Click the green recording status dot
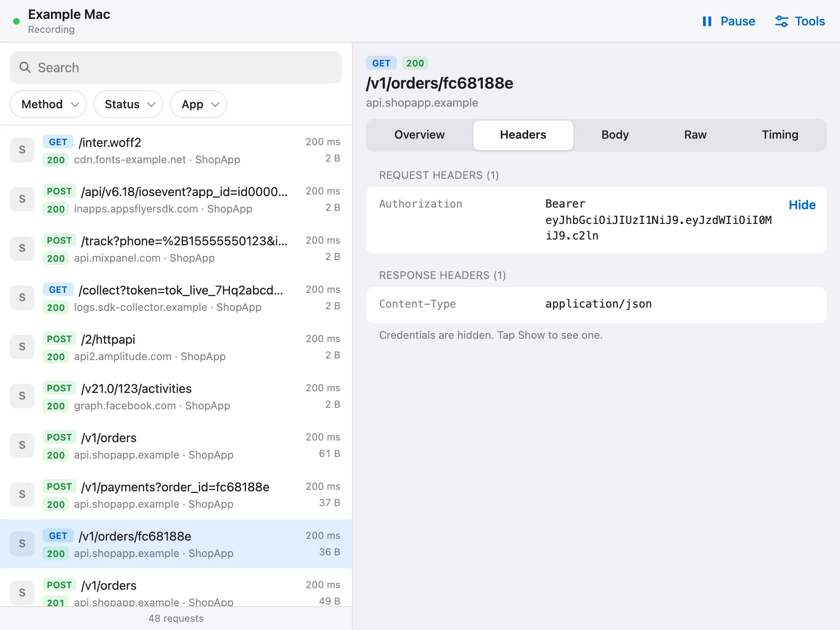Viewport: 840px width, 630px height. 16,21
